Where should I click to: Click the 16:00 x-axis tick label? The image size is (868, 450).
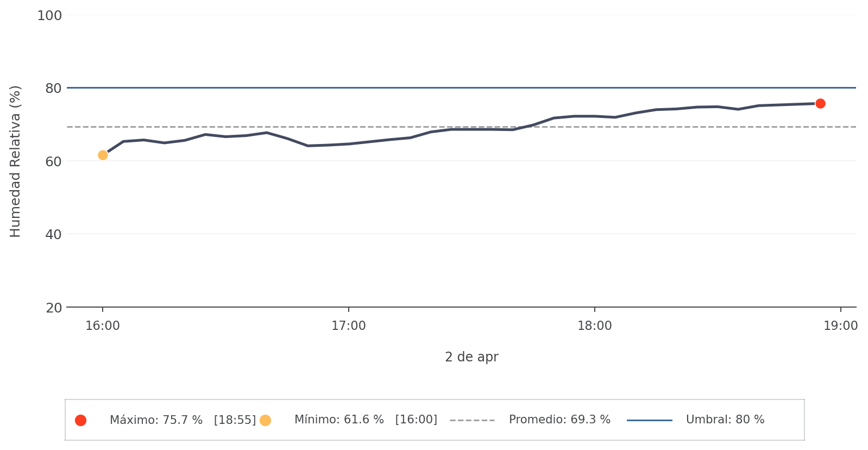(103, 326)
